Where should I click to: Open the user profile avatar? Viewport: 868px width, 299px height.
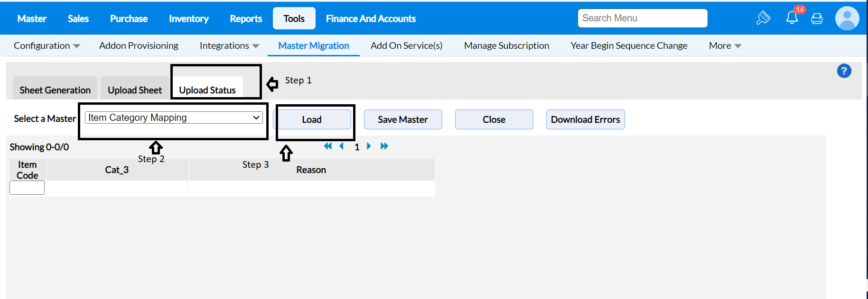pyautogui.click(x=847, y=18)
